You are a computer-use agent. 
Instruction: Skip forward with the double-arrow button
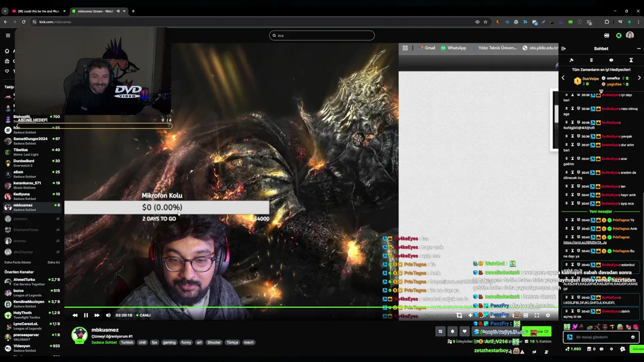click(97, 315)
